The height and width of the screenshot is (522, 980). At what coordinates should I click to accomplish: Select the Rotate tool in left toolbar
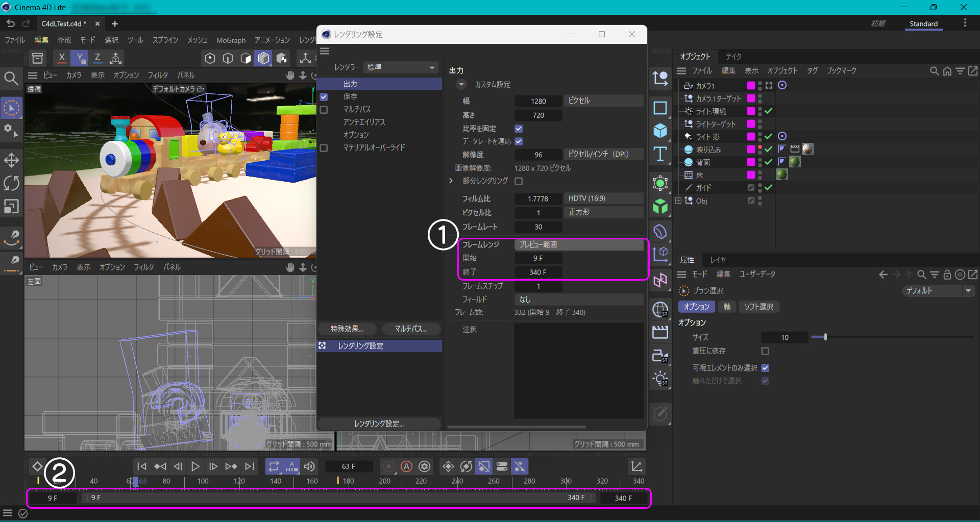(11, 183)
